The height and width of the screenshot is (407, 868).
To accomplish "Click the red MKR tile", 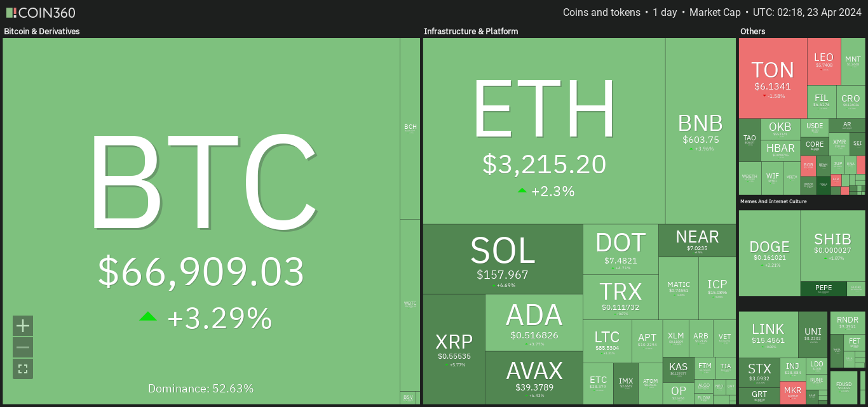I will (x=792, y=390).
